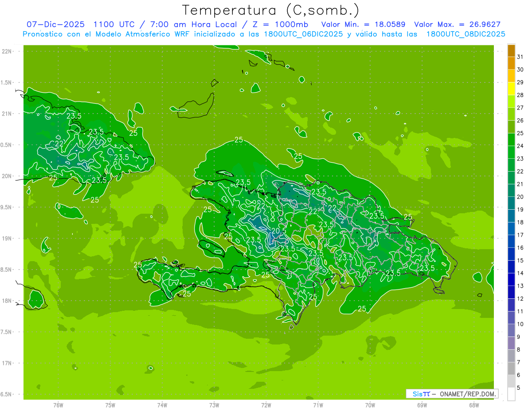
Task: Click the gray swatch between 6 and 7
Action: click(x=511, y=368)
